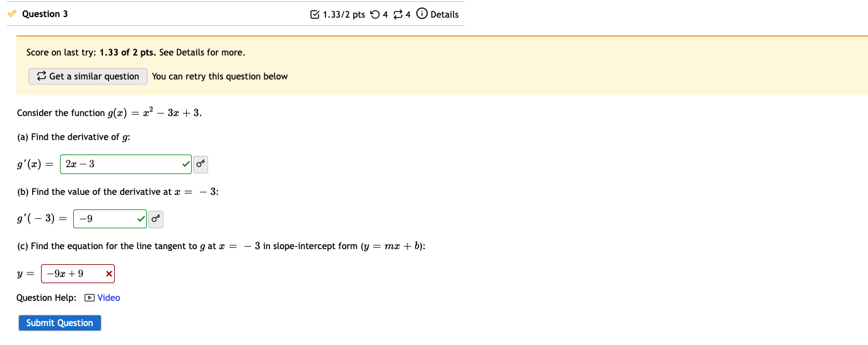Click the 'Score on last try' message
This screenshot has height=345, width=868.
point(136,52)
